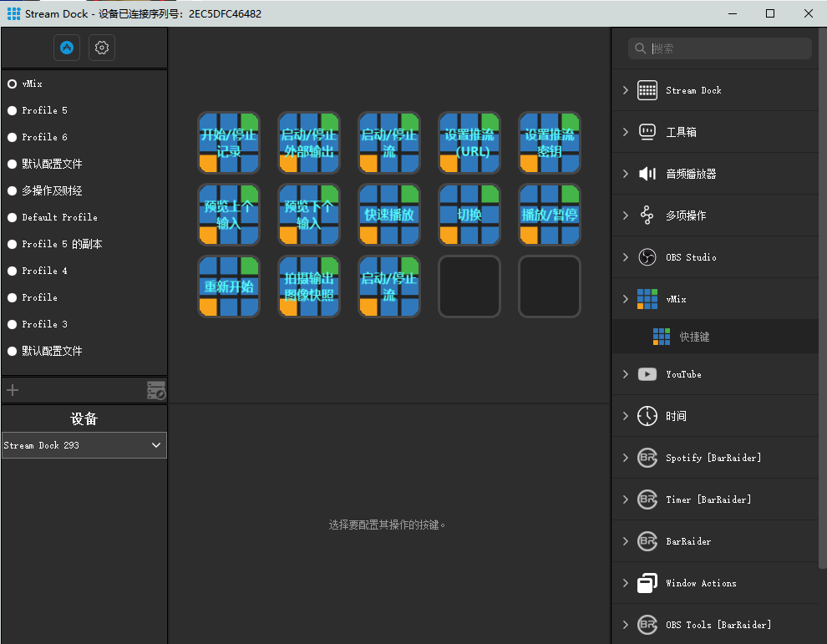Viewport: 827px width, 644px height.
Task: Add a new profile with plus button
Action: point(13,390)
